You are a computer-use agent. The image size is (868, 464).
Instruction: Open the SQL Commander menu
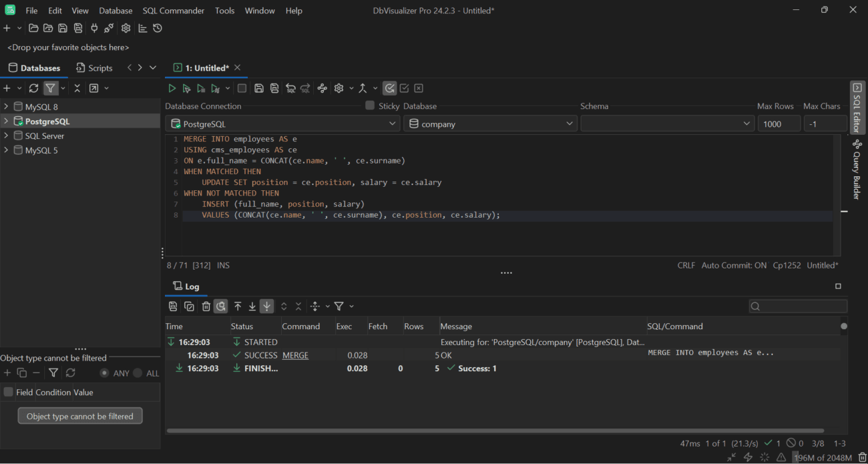click(173, 10)
